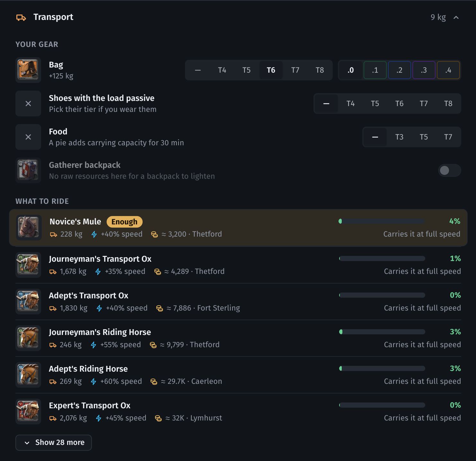The height and width of the screenshot is (461, 476).
Task: Click the Enough badge on Novice's Mule
Action: click(x=124, y=222)
